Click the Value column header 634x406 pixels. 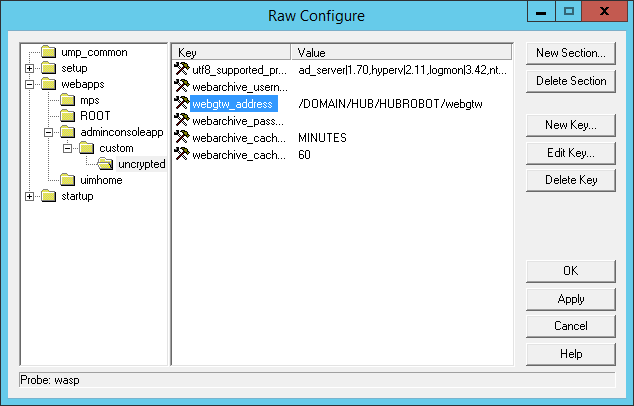tap(402, 52)
